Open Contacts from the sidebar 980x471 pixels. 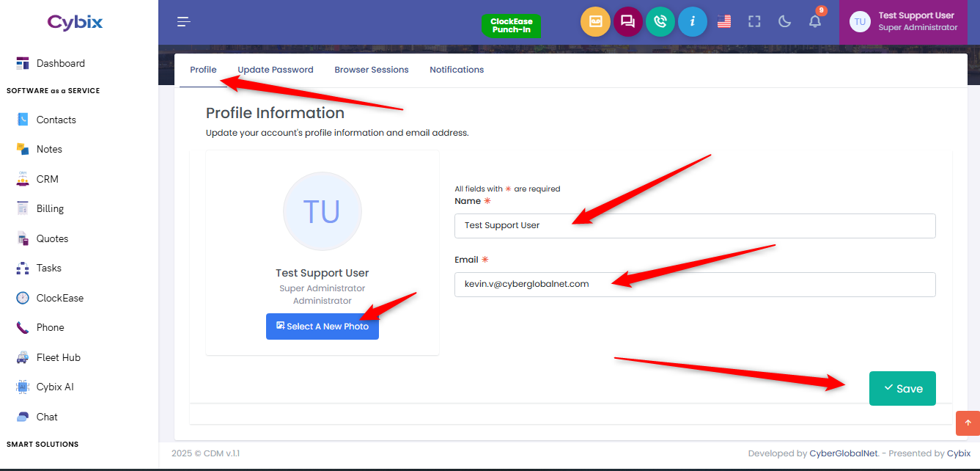(x=46, y=120)
